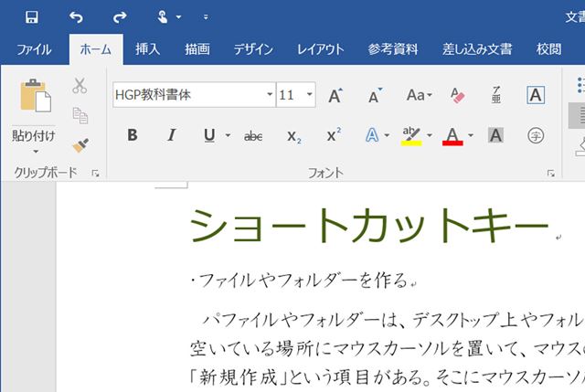Open the レイアウト tab
Image resolution: width=585 pixels, height=392 pixels.
click(320, 49)
